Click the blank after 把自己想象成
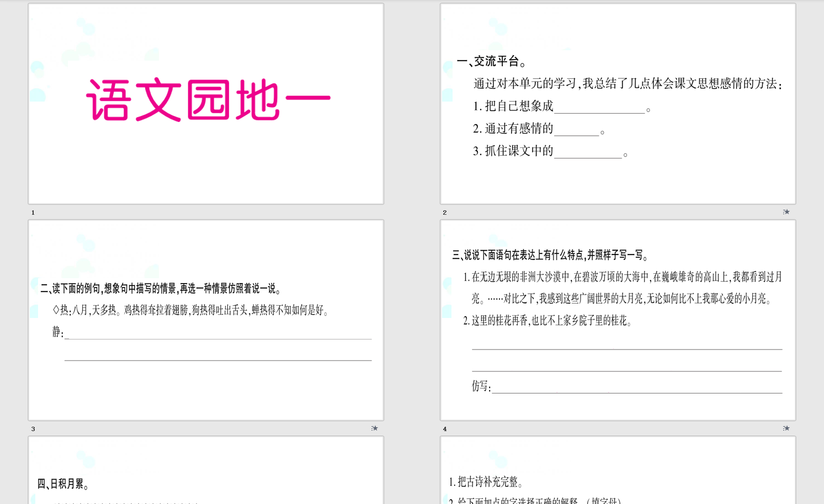The height and width of the screenshot is (504, 824). (599, 107)
